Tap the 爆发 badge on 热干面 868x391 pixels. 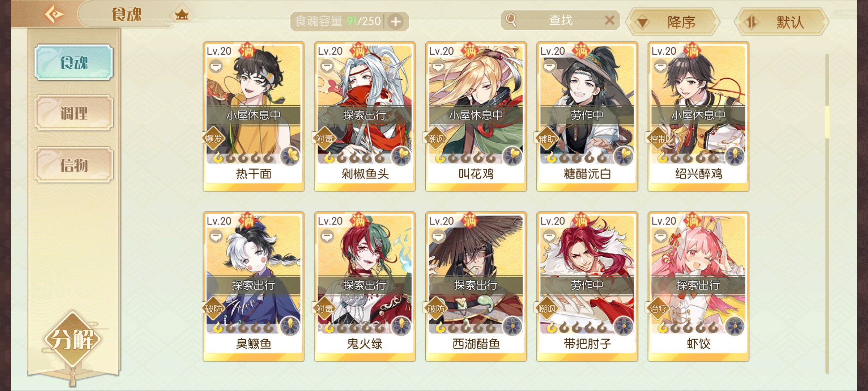[x=213, y=139]
